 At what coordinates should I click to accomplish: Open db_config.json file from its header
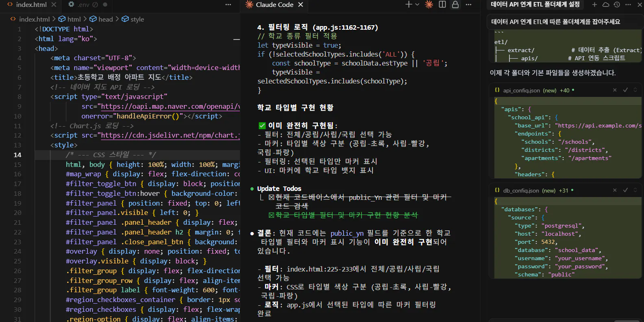tap(521, 191)
